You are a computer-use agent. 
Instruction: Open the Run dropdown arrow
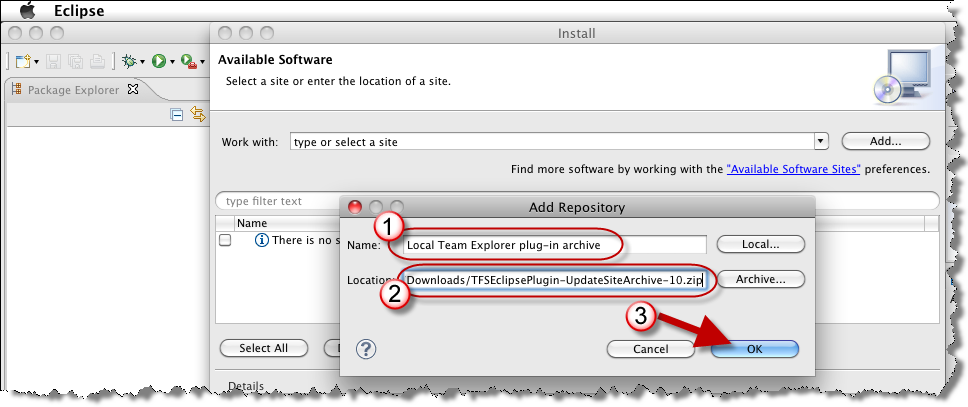[172, 62]
